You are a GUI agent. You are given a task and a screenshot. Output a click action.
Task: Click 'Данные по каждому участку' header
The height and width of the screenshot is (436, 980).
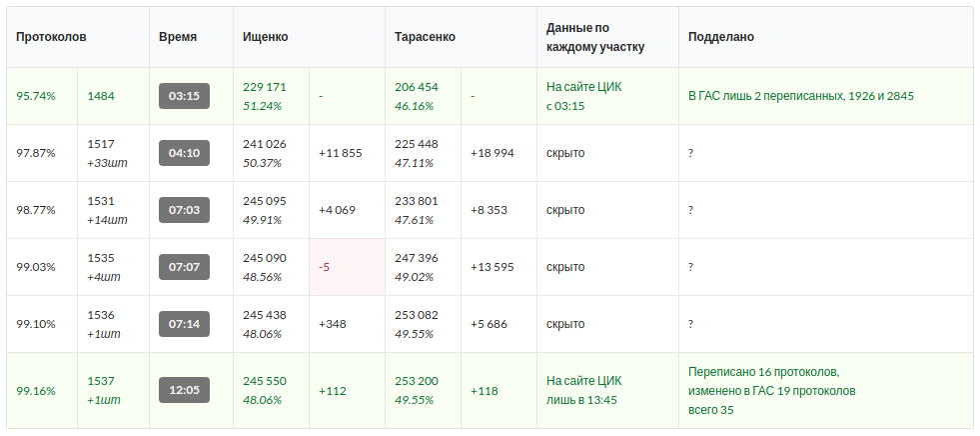tap(595, 37)
